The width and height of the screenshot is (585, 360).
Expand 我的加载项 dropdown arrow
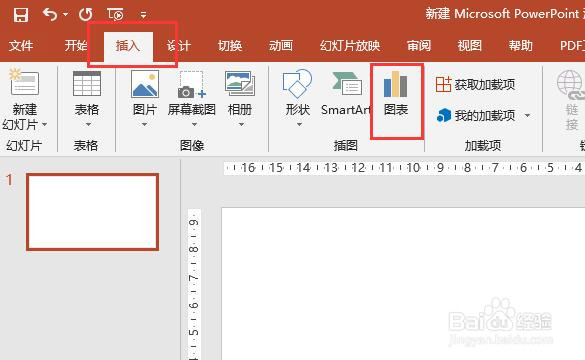[x=527, y=115]
